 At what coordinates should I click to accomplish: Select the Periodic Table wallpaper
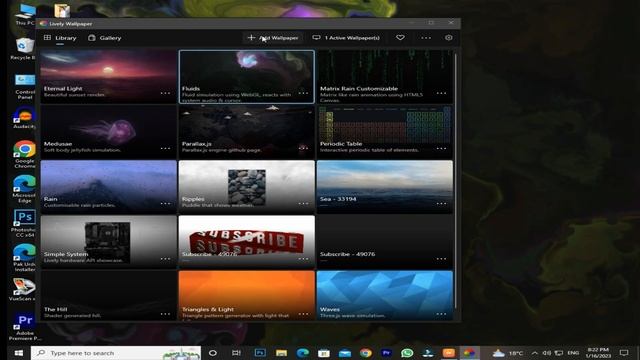click(384, 132)
